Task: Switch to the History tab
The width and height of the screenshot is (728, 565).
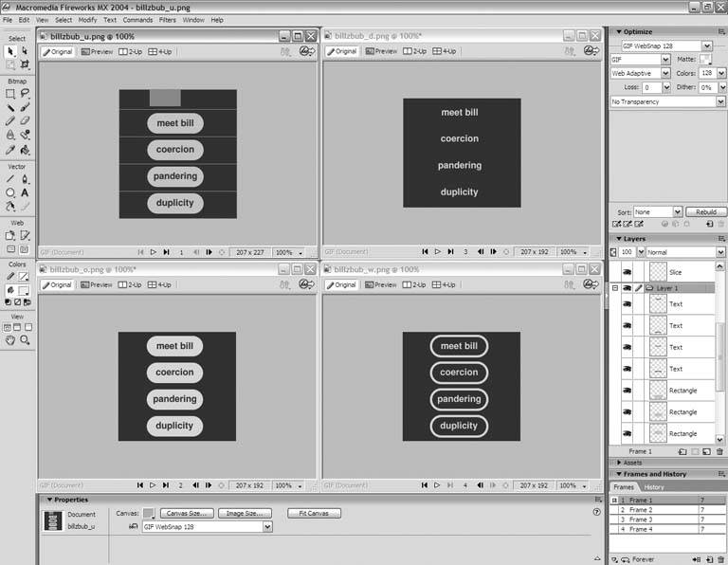Action: (x=654, y=487)
